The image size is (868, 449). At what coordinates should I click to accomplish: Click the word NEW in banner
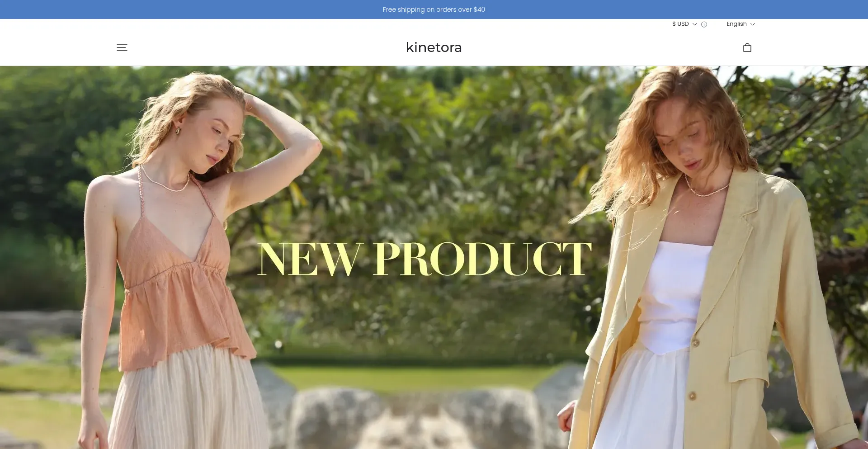pos(310,259)
